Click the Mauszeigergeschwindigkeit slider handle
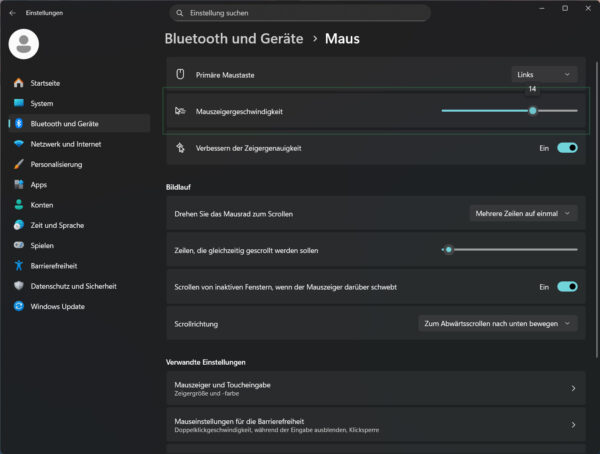The image size is (600, 454). [x=532, y=111]
